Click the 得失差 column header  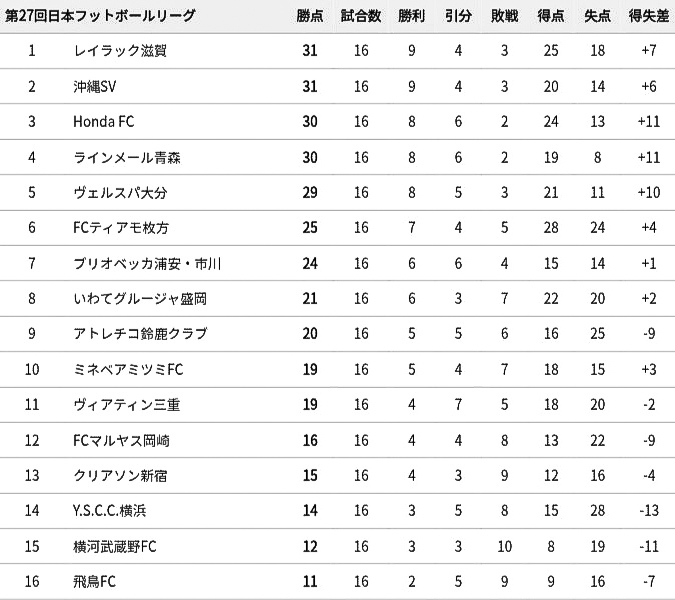pos(649,16)
